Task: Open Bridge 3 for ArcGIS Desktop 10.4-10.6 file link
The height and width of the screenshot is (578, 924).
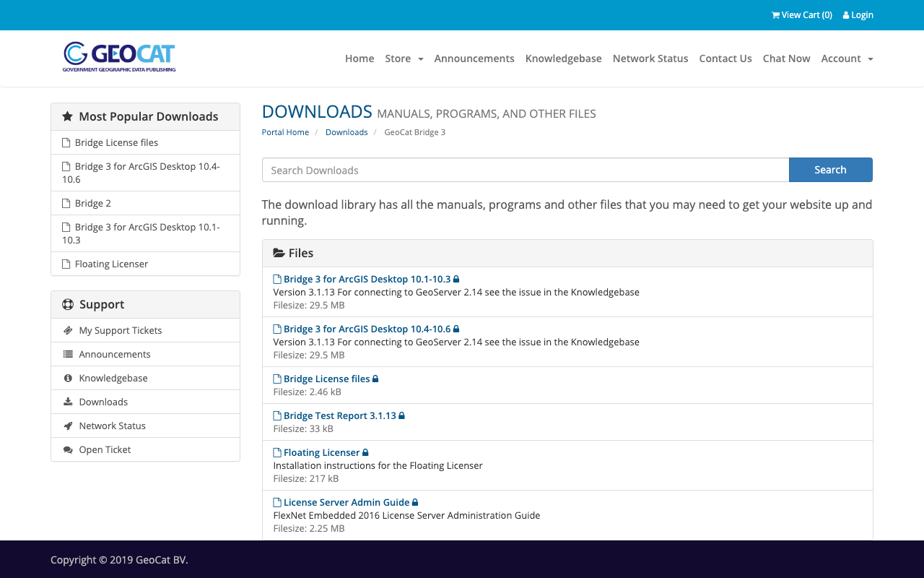Action: click(367, 329)
